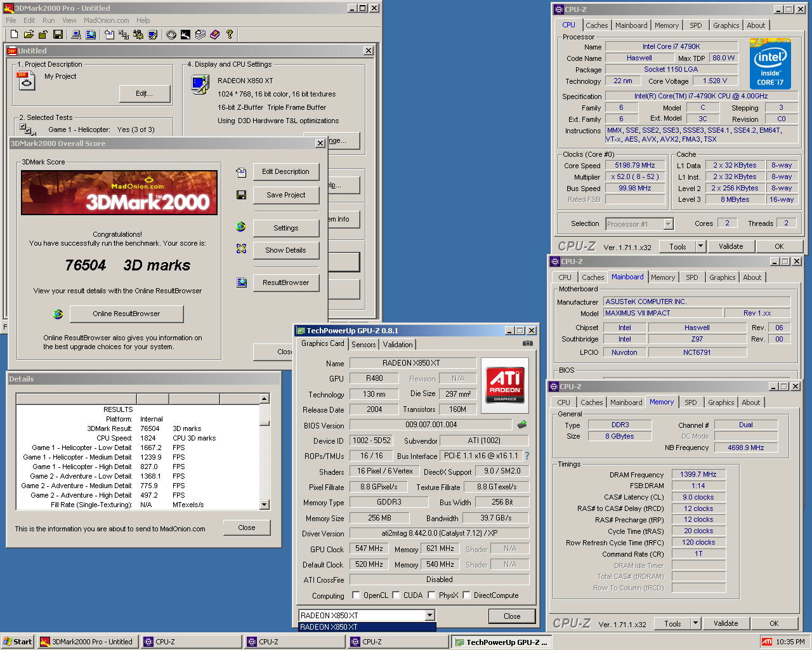
Task: Click the monitor display settings toolbar icon
Action: coord(153,34)
